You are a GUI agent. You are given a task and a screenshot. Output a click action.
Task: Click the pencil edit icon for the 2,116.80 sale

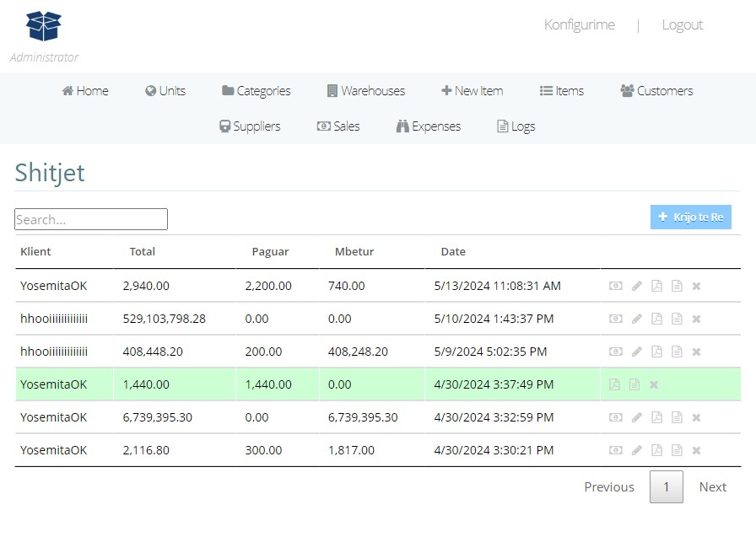point(637,450)
